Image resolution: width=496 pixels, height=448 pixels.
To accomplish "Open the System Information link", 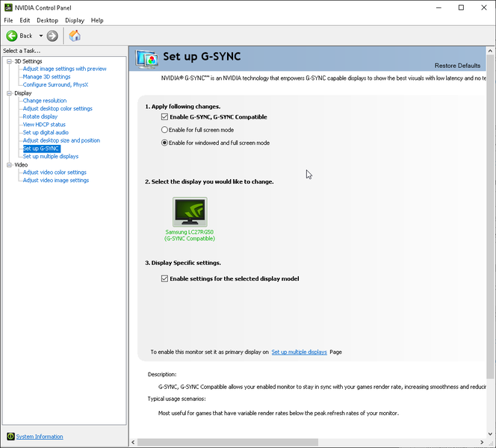I will pyautogui.click(x=40, y=437).
